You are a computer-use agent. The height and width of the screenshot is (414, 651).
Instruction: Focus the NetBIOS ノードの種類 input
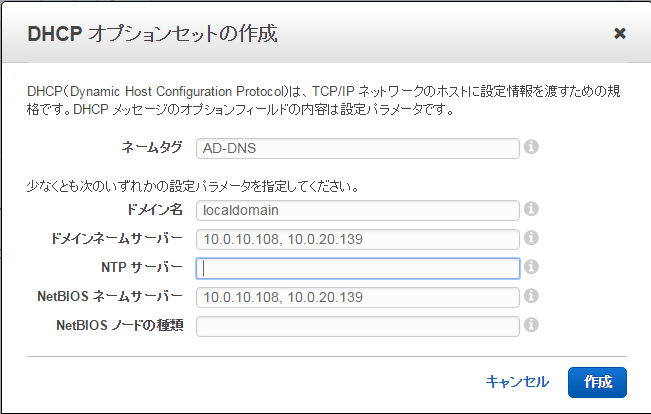[x=358, y=326]
